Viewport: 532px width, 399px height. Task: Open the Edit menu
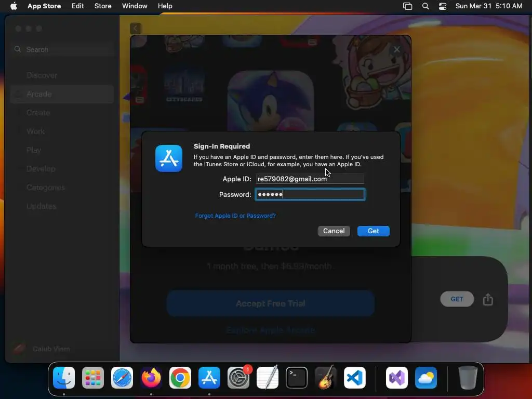pos(78,6)
